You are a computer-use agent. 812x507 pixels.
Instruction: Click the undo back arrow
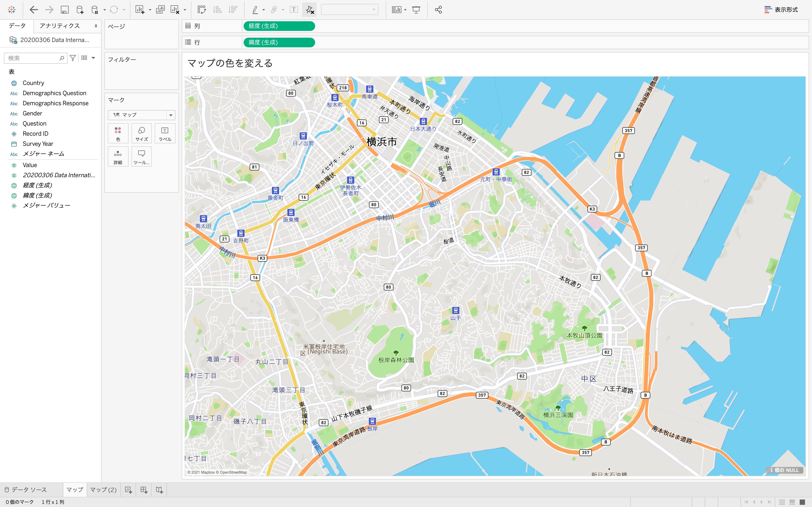click(x=34, y=10)
